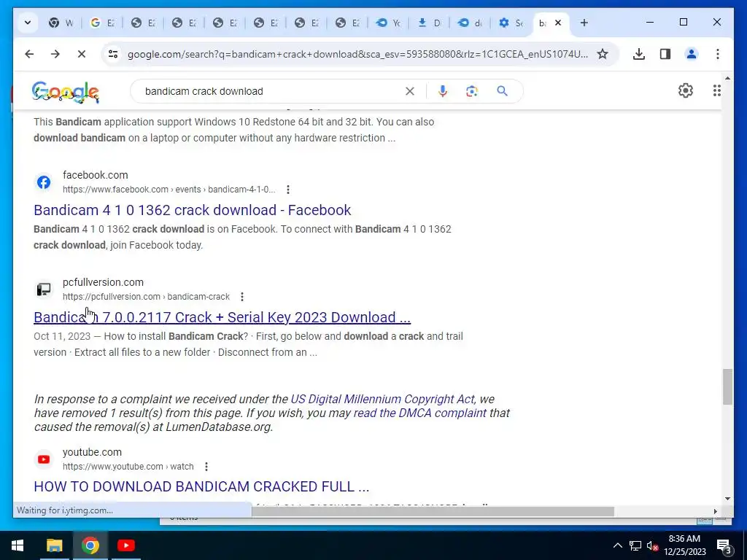Open the notification center icon
This screenshot has width=747, height=560.
(724, 545)
